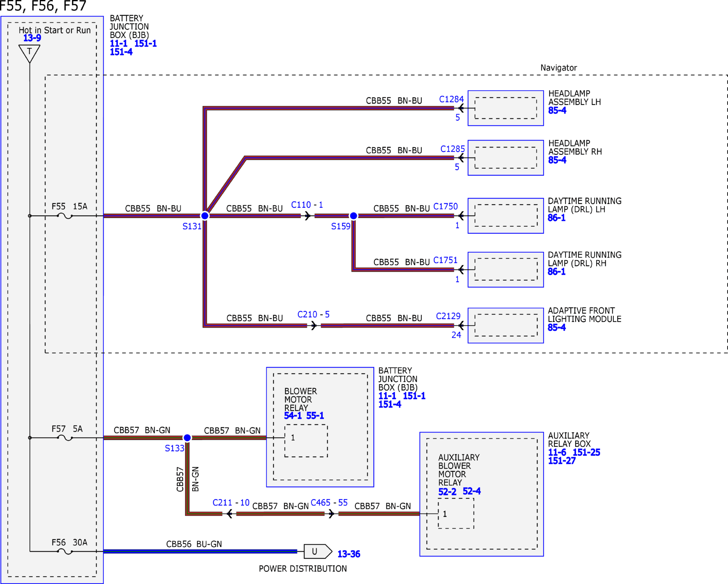Open the 85-4 link under Headlamp Assembly RH
The width and height of the screenshot is (728, 584).
point(557,160)
